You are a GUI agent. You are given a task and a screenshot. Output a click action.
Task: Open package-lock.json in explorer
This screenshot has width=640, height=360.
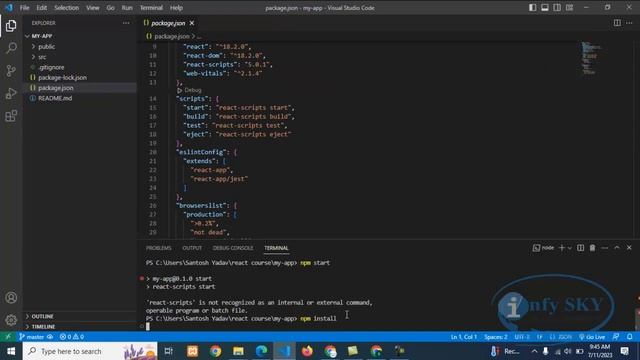(x=80, y=78)
